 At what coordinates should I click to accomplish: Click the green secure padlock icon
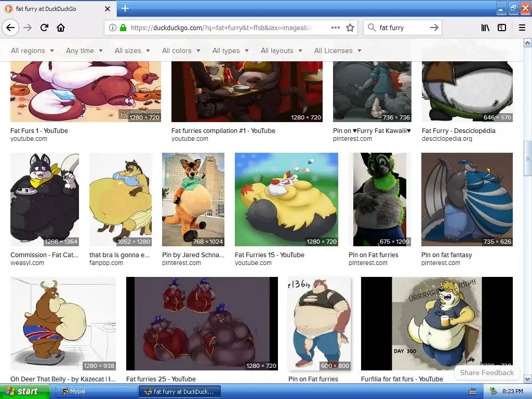pos(123,28)
